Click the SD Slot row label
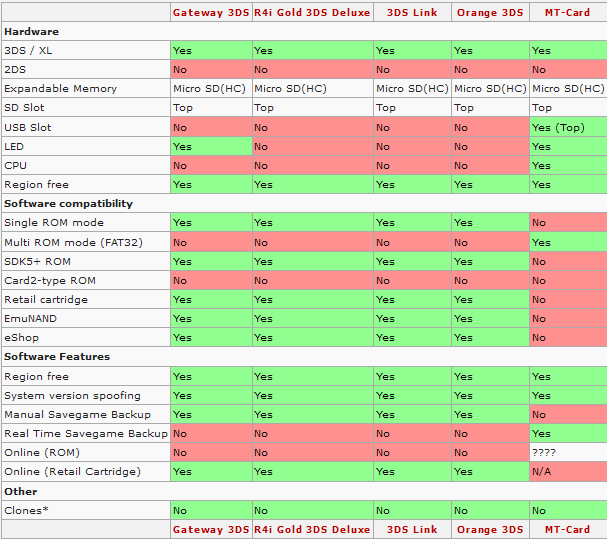Viewport: 607px width, 539px height. pos(24,107)
